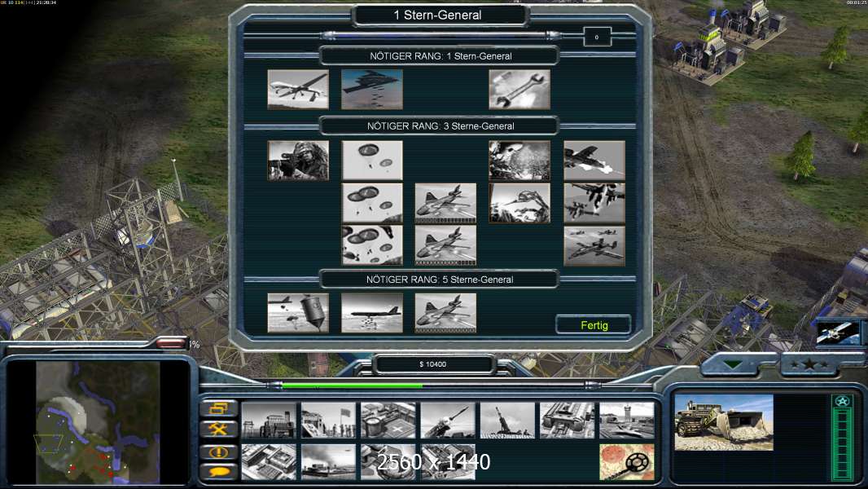Choose the gunship icon under 5 Sterne-General

tap(445, 313)
